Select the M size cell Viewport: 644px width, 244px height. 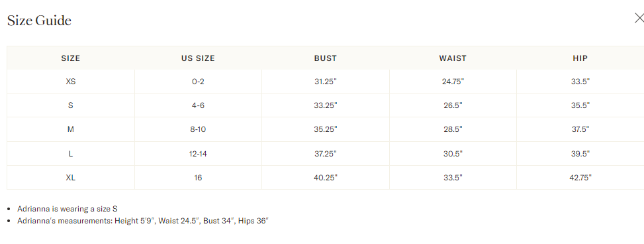click(71, 129)
